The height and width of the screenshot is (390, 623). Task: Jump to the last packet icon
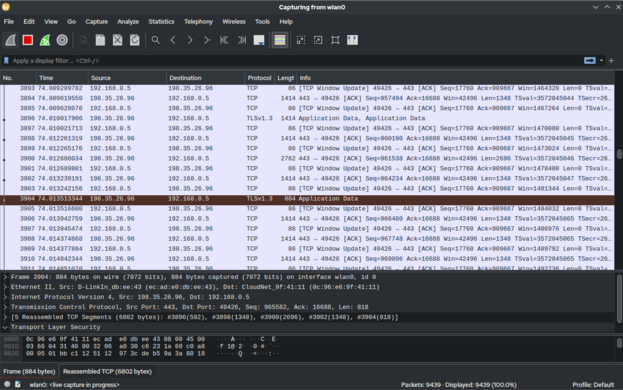point(242,40)
